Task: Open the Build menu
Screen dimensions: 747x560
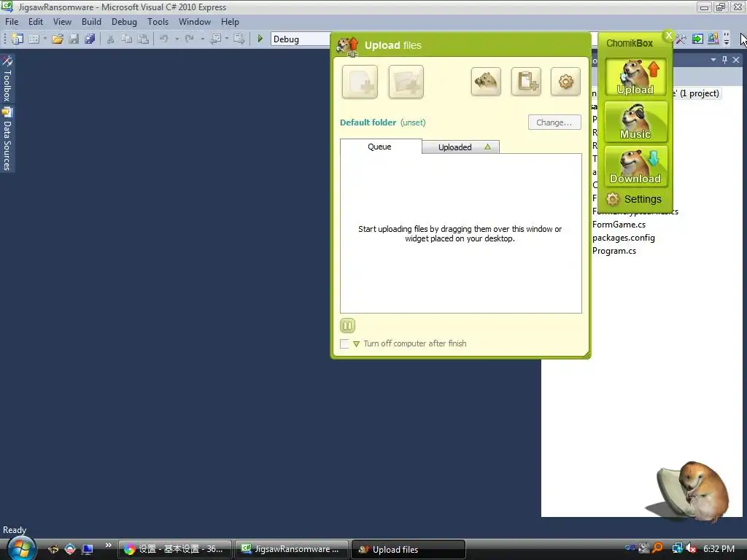Action: (x=91, y=22)
